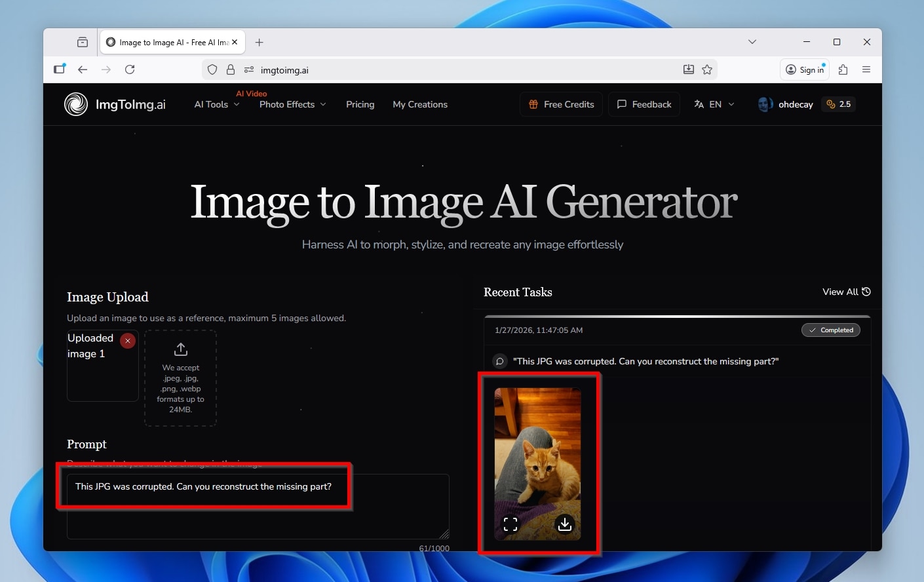
Task: Click the Free Credits button
Action: pos(561,105)
